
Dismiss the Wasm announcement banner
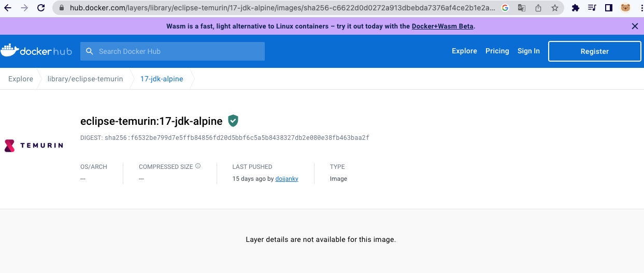[x=635, y=26]
